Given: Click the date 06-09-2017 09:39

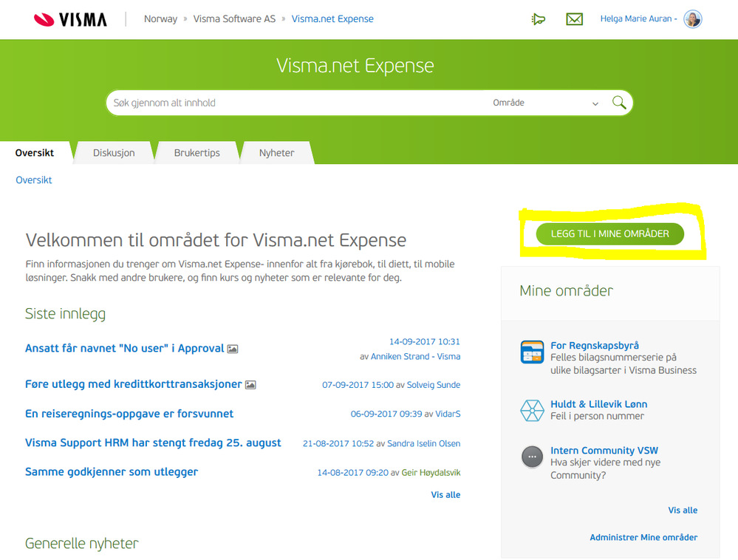Looking at the screenshot, I should pos(386,414).
